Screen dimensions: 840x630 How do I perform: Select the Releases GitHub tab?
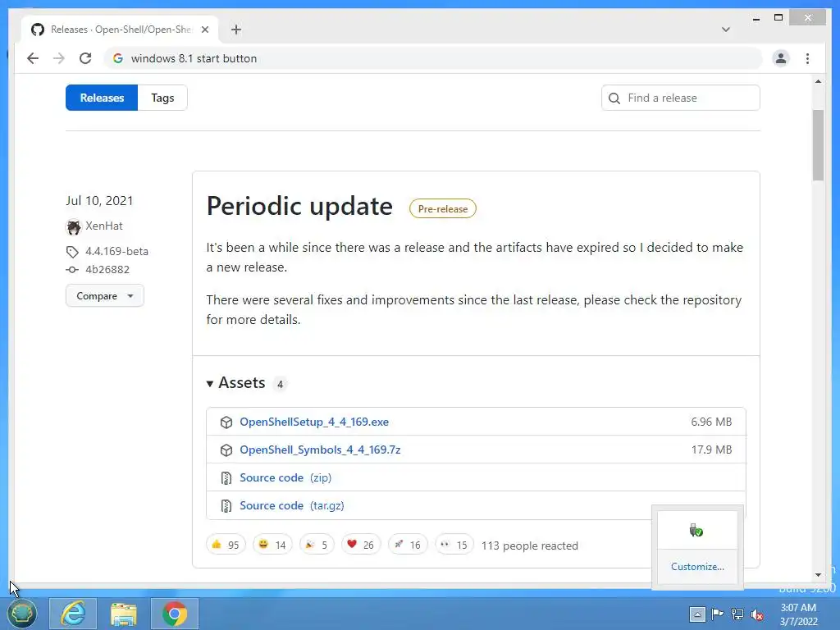(x=121, y=30)
